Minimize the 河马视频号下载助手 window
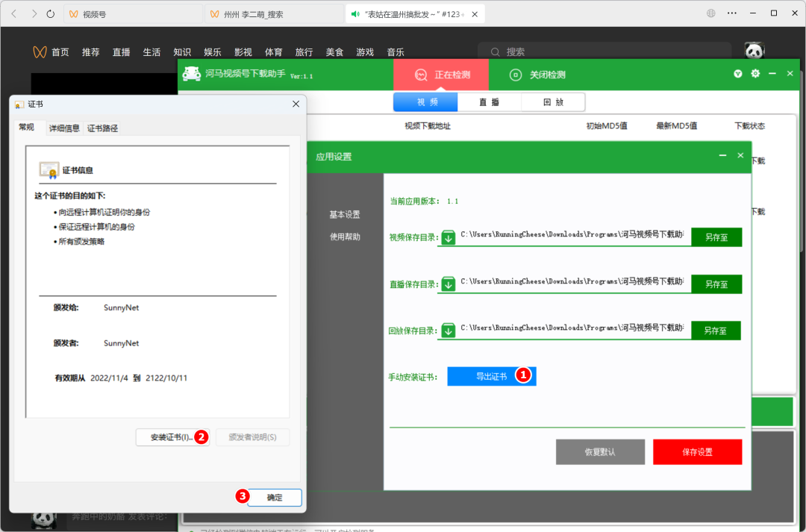 click(x=772, y=74)
